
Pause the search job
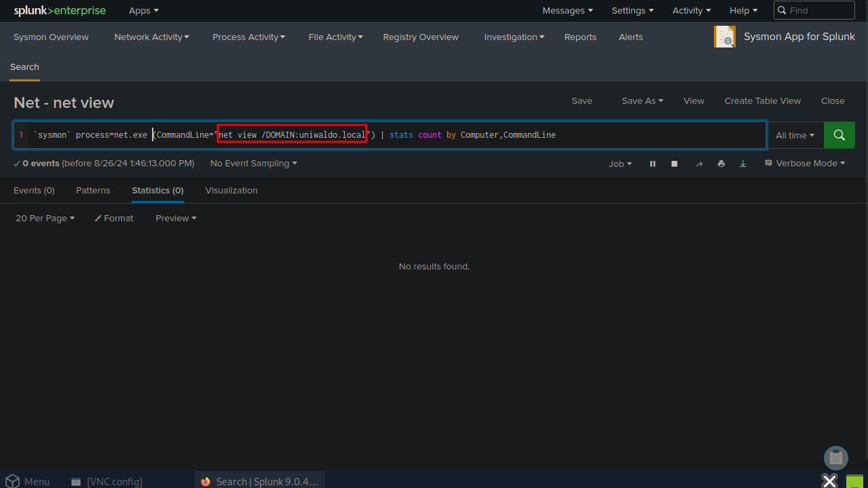[652, 164]
